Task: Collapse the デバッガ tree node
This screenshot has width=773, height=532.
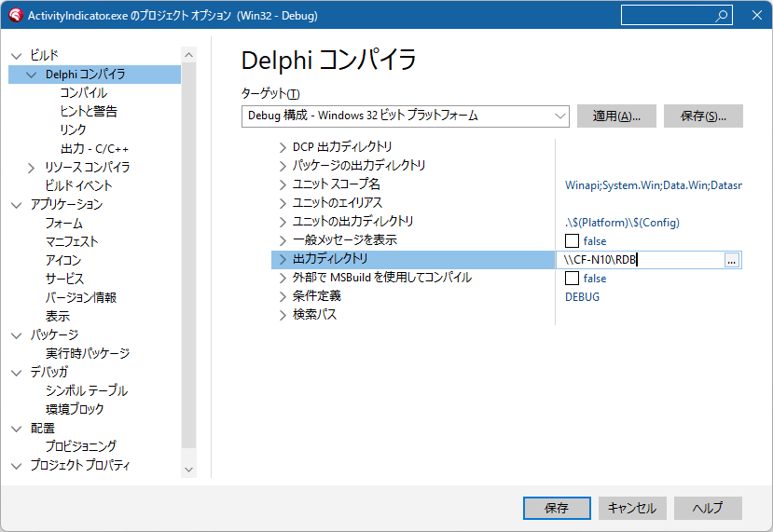Action: [x=16, y=373]
